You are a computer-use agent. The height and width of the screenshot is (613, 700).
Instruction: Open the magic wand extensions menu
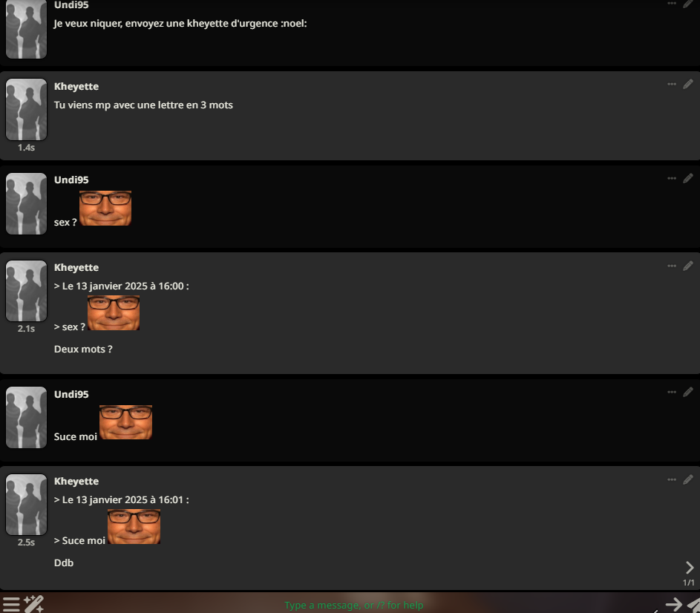pos(33,604)
